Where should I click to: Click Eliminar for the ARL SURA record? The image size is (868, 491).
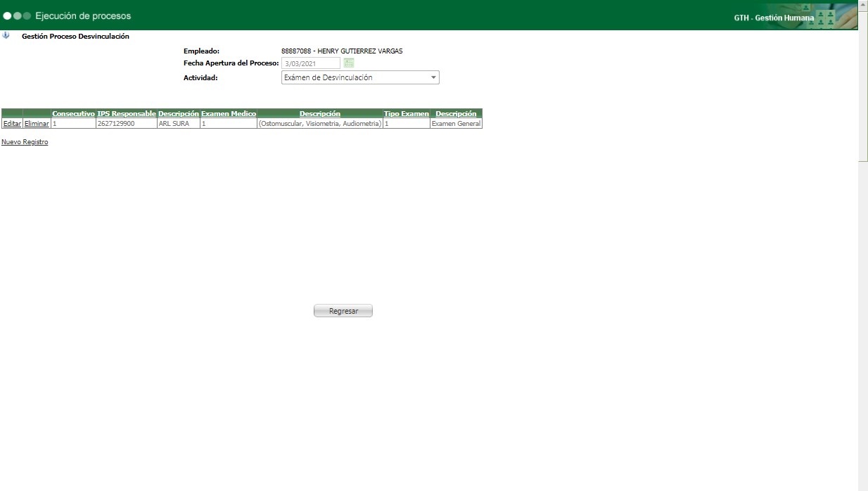(x=37, y=124)
